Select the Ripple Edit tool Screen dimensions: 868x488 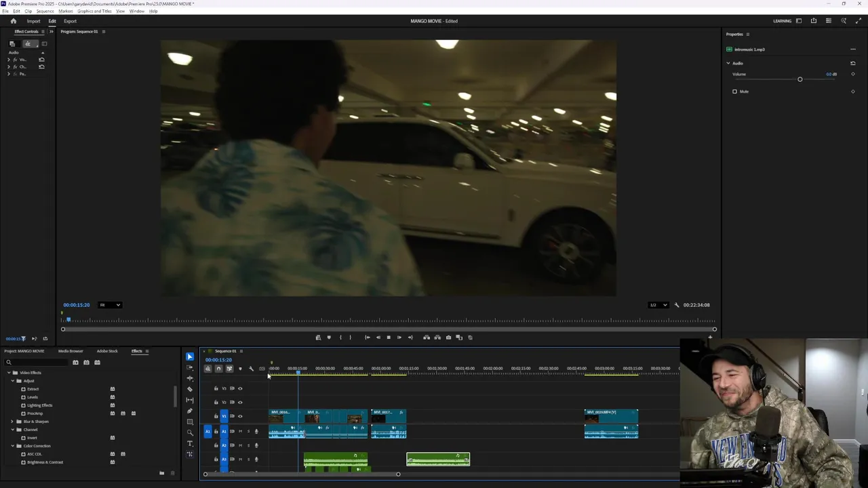[x=190, y=378]
